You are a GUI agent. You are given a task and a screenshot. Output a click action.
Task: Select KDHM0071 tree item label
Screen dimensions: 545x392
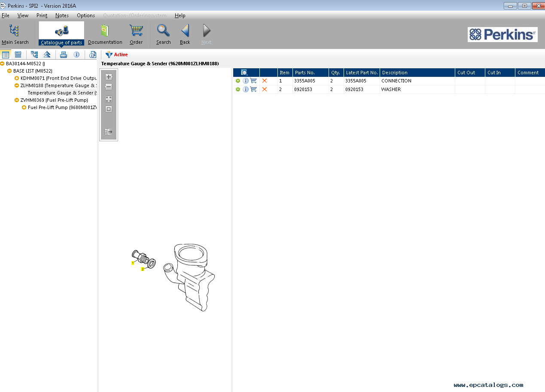(59, 78)
